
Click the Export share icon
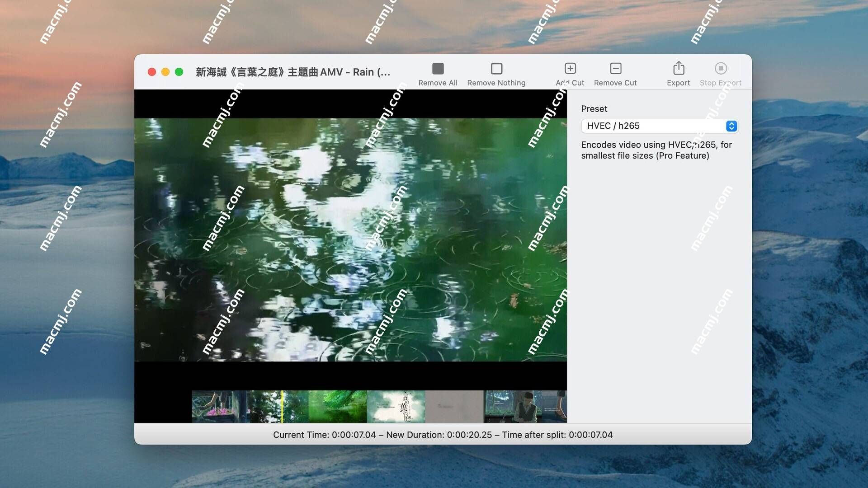click(x=678, y=68)
